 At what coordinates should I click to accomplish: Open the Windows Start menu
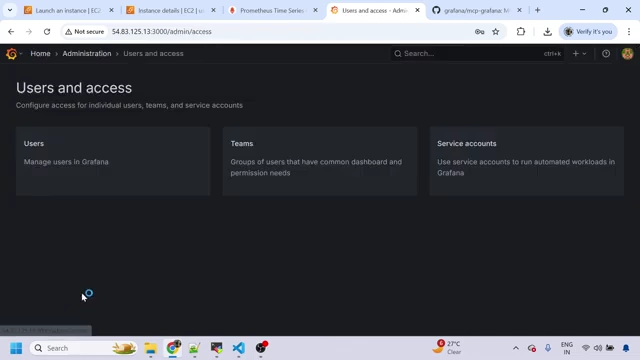point(16,348)
